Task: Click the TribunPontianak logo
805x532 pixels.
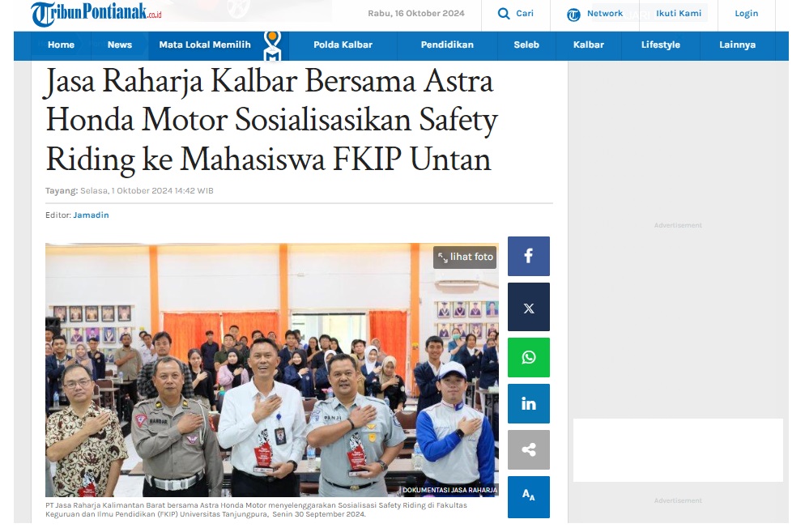Action: [96, 13]
